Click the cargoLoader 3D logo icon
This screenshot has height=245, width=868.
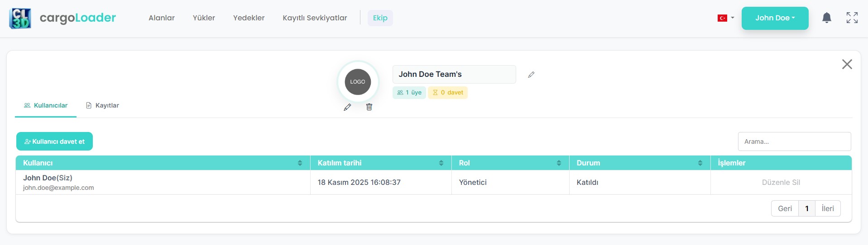click(x=20, y=18)
